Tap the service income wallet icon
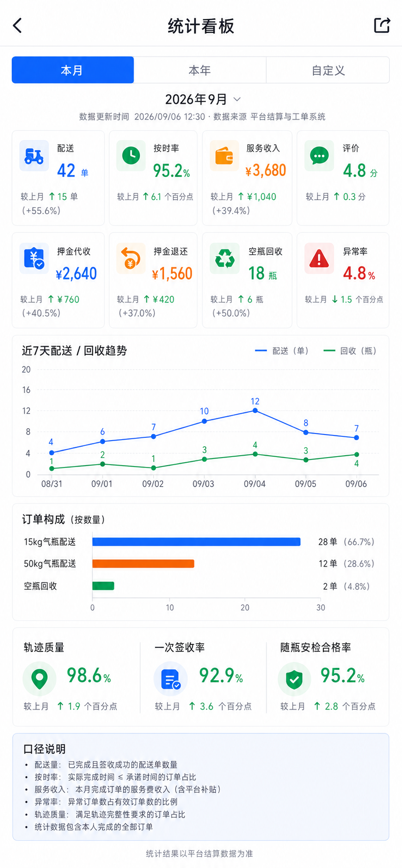The height and width of the screenshot is (868, 402). coord(224,156)
